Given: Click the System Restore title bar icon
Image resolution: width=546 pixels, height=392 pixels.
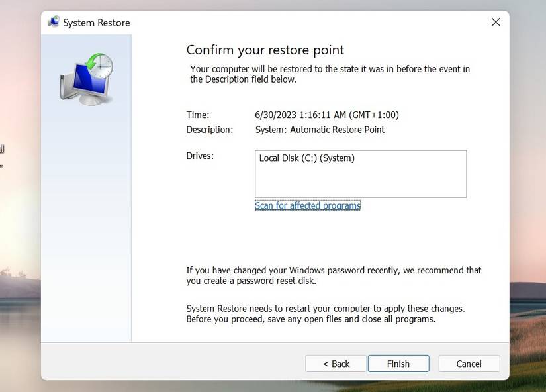Looking at the screenshot, I should tap(54, 22).
